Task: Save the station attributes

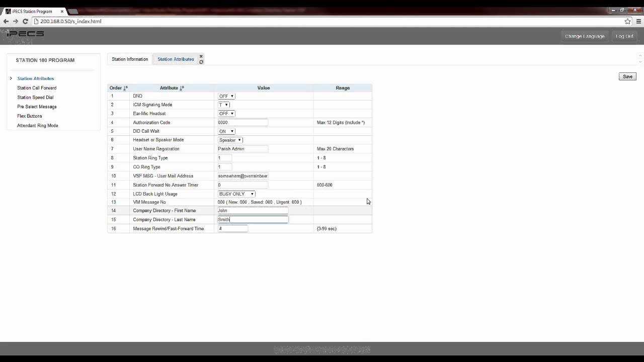Action: click(x=627, y=76)
